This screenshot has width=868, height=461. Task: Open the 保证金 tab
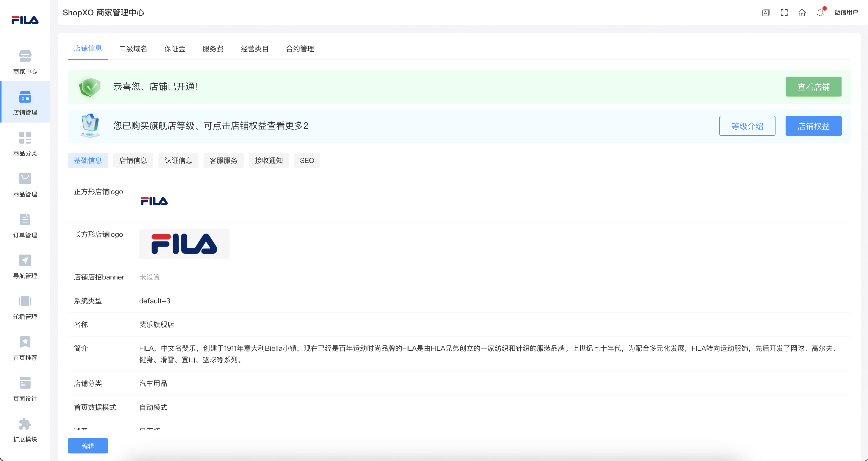(x=175, y=49)
